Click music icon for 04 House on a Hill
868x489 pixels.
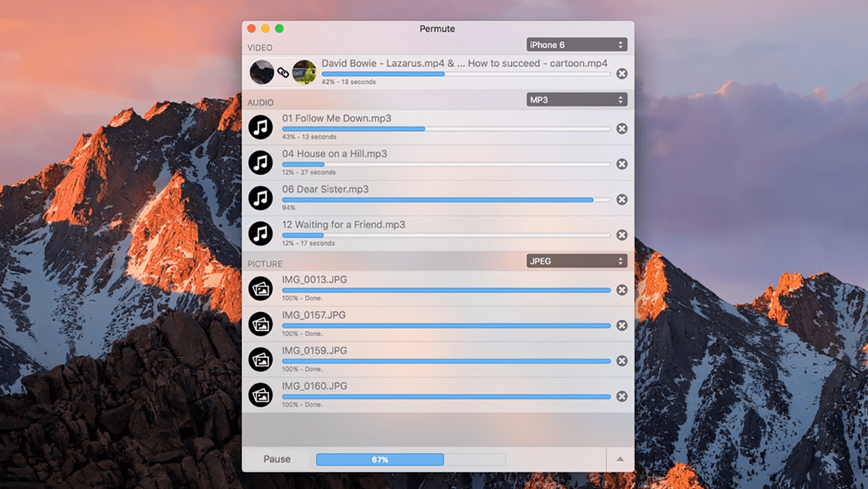tap(260, 163)
